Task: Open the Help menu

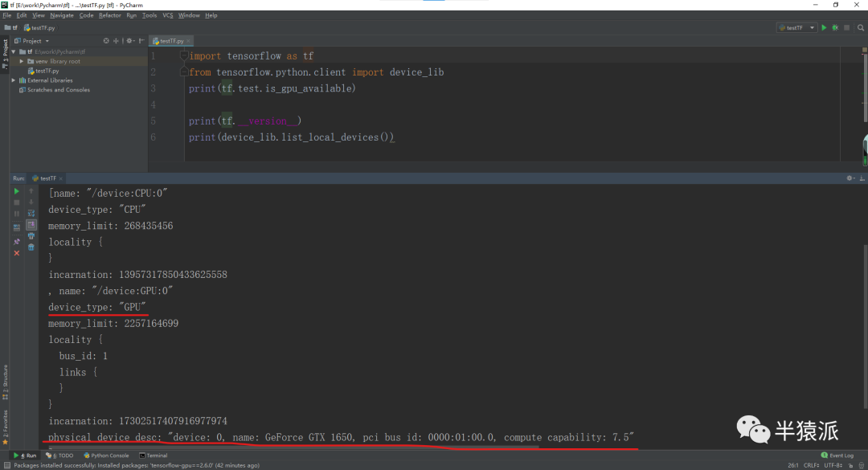Action: pyautogui.click(x=211, y=15)
